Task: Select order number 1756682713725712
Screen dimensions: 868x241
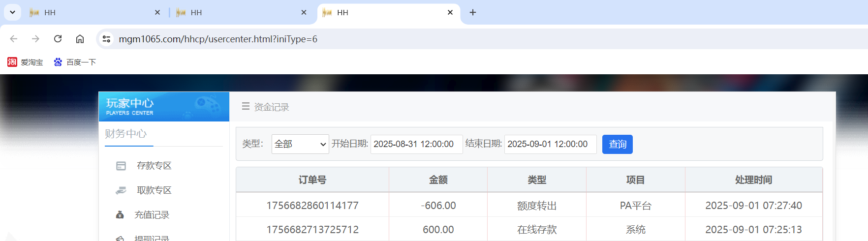Action: pyautogui.click(x=312, y=230)
